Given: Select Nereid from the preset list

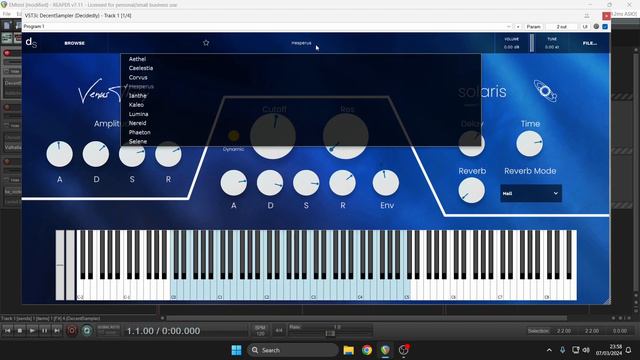Looking at the screenshot, I should click(138, 123).
